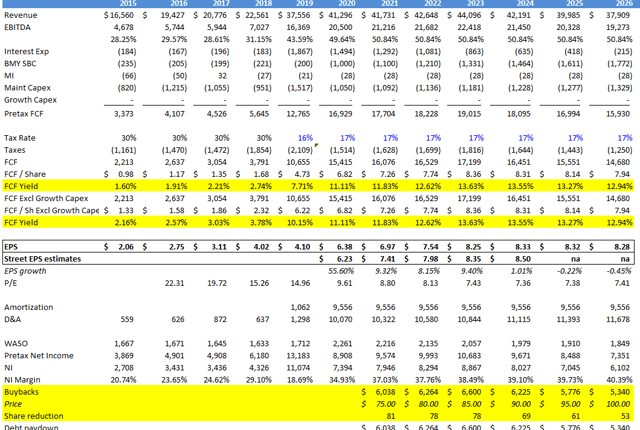The height and width of the screenshot is (430, 640).
Task: Click the Buybacks row label
Action: point(21,392)
